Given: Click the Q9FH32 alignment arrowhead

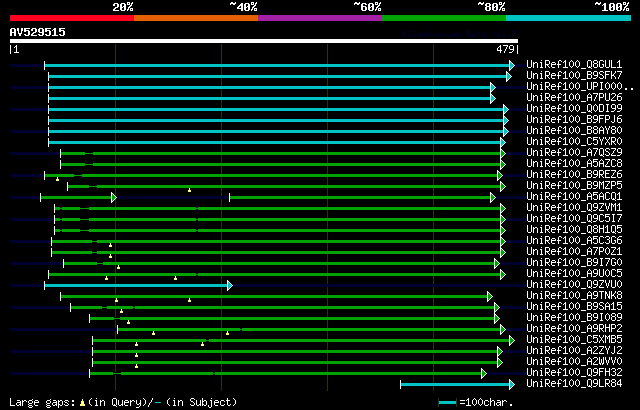Looking at the screenshot, I should pyautogui.click(x=484, y=374).
